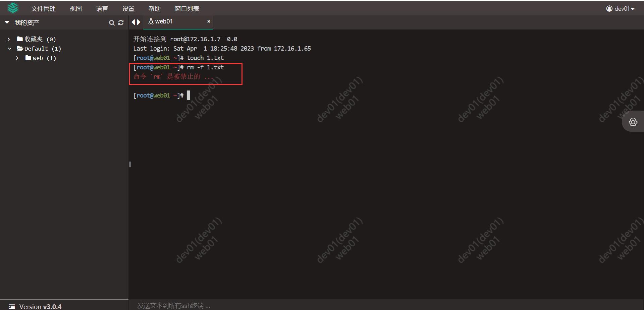Click the JumpServer logo icon
Image resolution: width=644 pixels, height=310 pixels.
[13, 8]
